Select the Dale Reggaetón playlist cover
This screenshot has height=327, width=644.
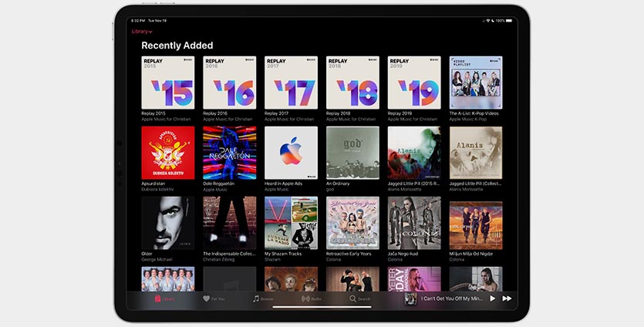click(x=229, y=153)
